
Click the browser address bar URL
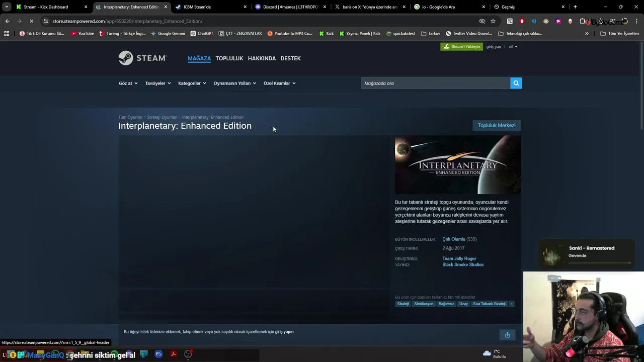(x=127, y=21)
